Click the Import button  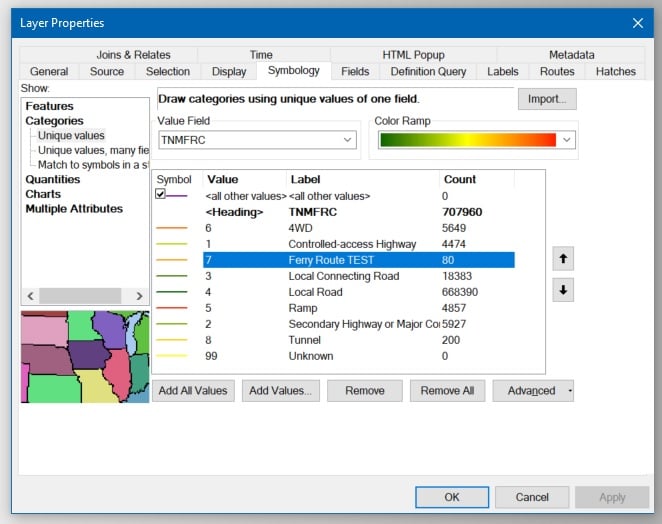point(547,99)
